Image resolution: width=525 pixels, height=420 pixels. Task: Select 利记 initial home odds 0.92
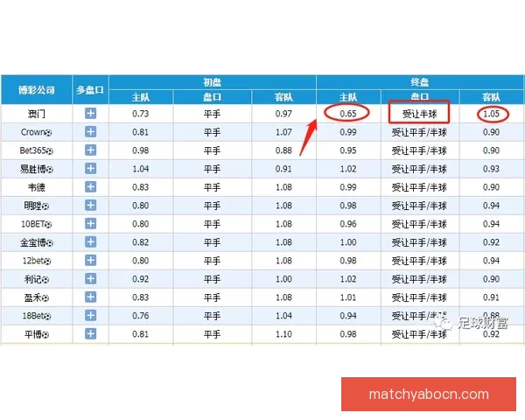click(141, 279)
